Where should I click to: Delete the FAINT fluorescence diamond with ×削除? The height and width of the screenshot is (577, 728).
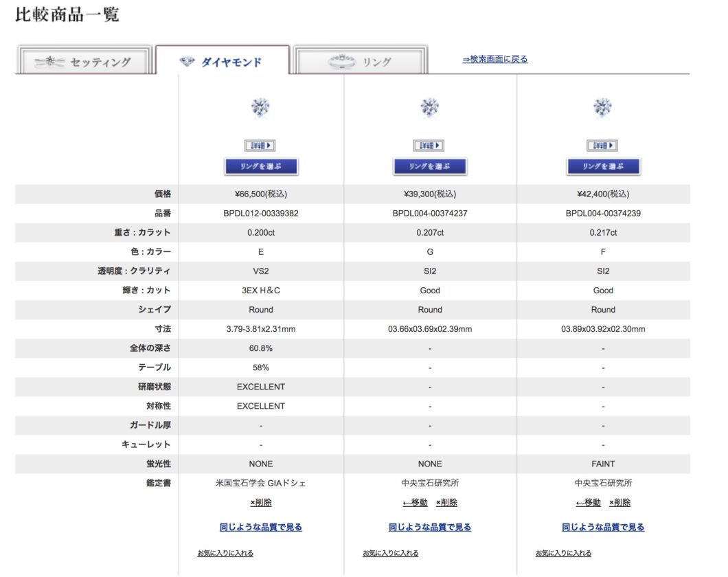[x=619, y=503]
